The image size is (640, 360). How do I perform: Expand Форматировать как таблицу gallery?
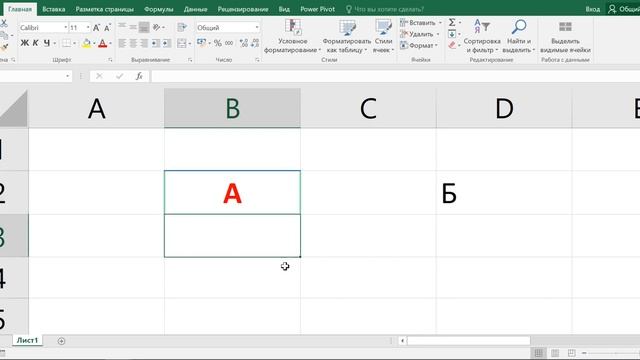[347, 36]
